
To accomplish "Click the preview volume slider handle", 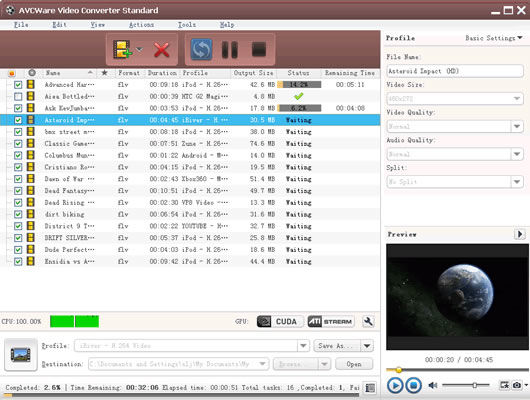I will click(475, 385).
